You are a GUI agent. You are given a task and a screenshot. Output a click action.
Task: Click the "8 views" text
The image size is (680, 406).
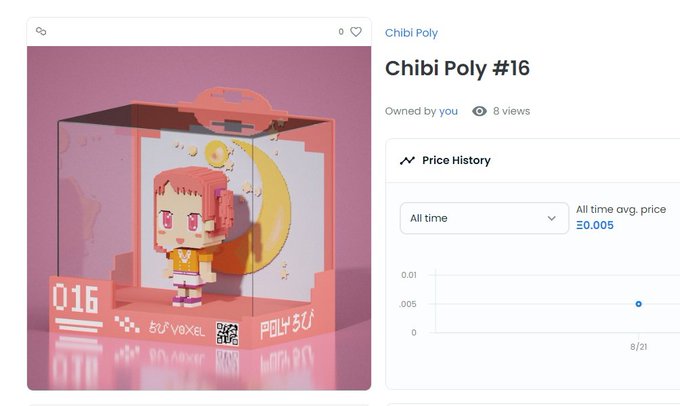click(x=511, y=111)
